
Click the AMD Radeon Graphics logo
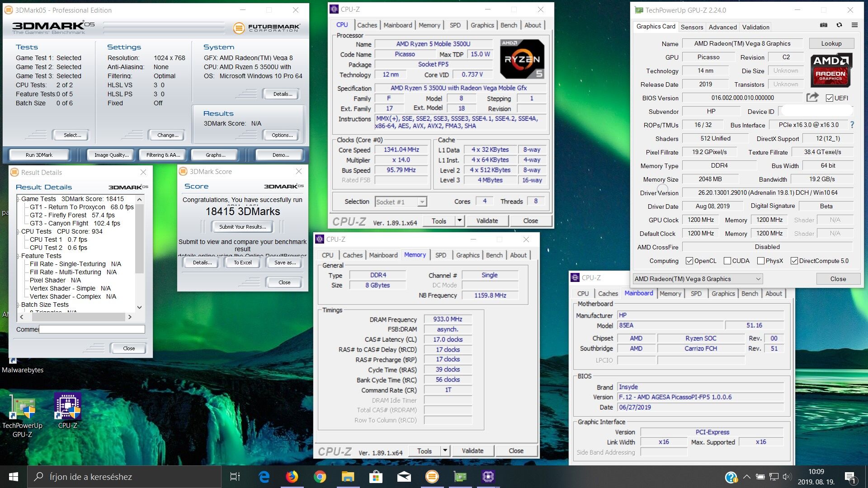831,70
